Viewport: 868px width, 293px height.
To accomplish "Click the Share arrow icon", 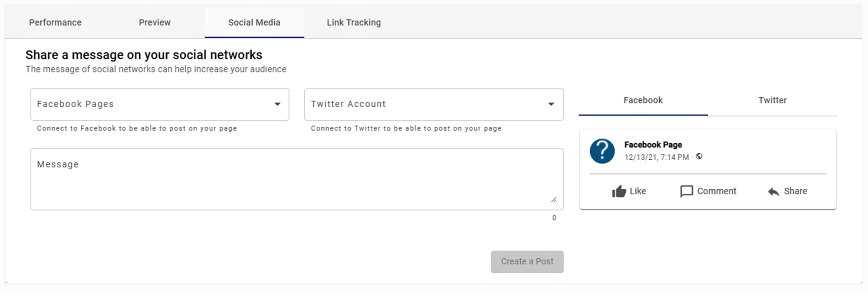I will pyautogui.click(x=773, y=191).
